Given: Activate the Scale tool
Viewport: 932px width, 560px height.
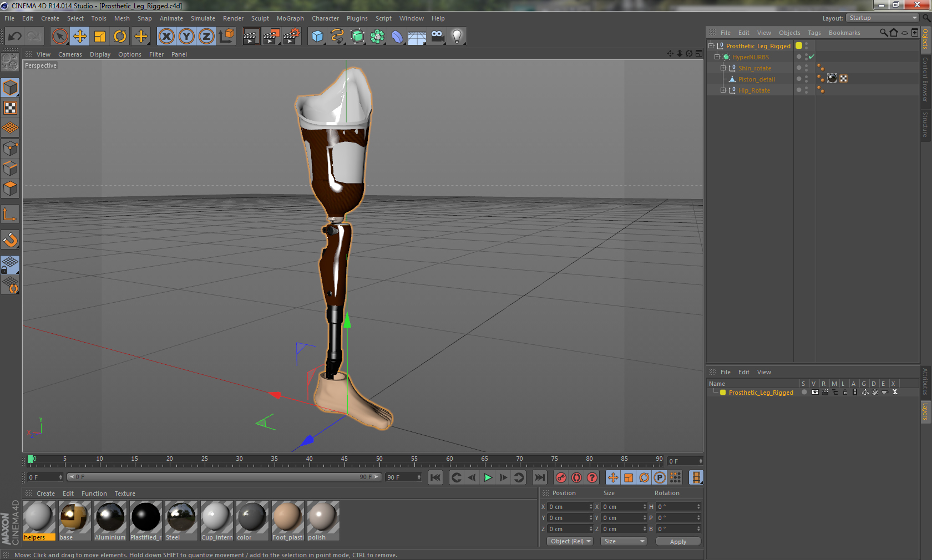Looking at the screenshot, I should (99, 36).
